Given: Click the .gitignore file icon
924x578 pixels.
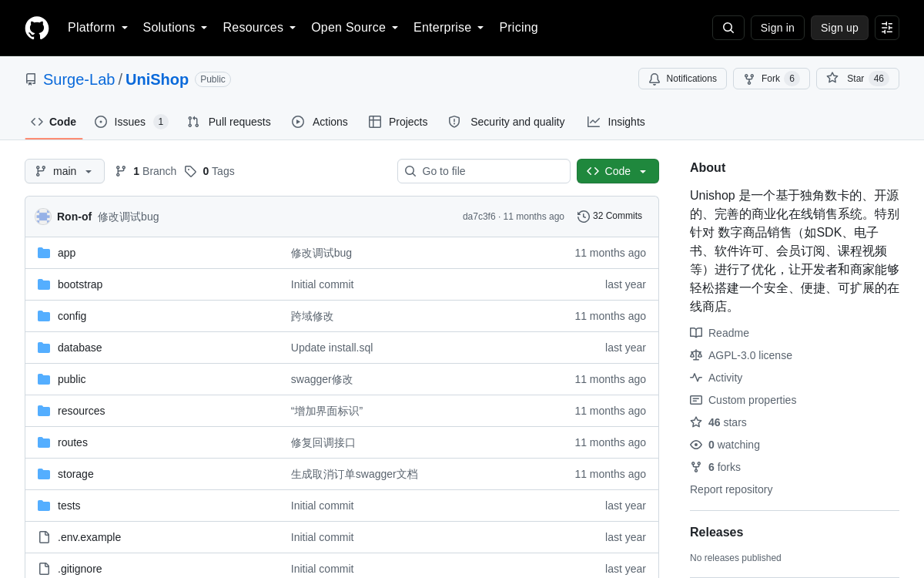Looking at the screenshot, I should [44, 569].
